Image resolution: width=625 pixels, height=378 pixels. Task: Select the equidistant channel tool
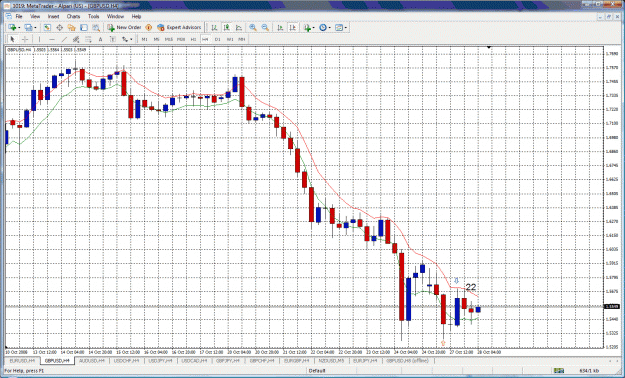coord(76,39)
